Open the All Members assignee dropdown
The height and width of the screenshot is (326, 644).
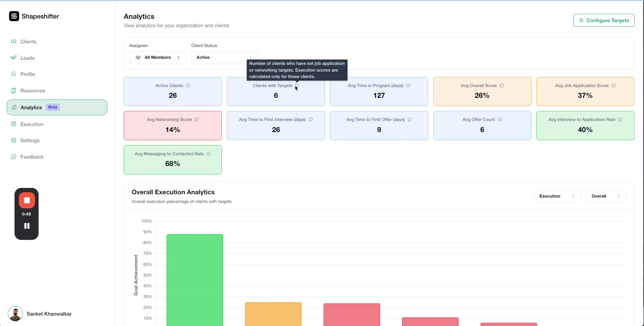(157, 57)
